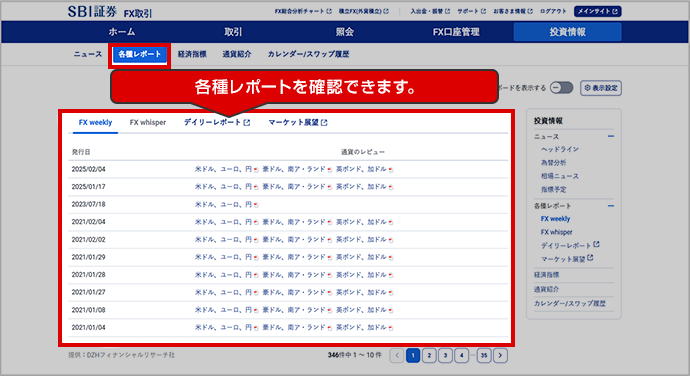Click the date 2021/01/28
Viewport: 690px width, 376px height.
(88, 275)
